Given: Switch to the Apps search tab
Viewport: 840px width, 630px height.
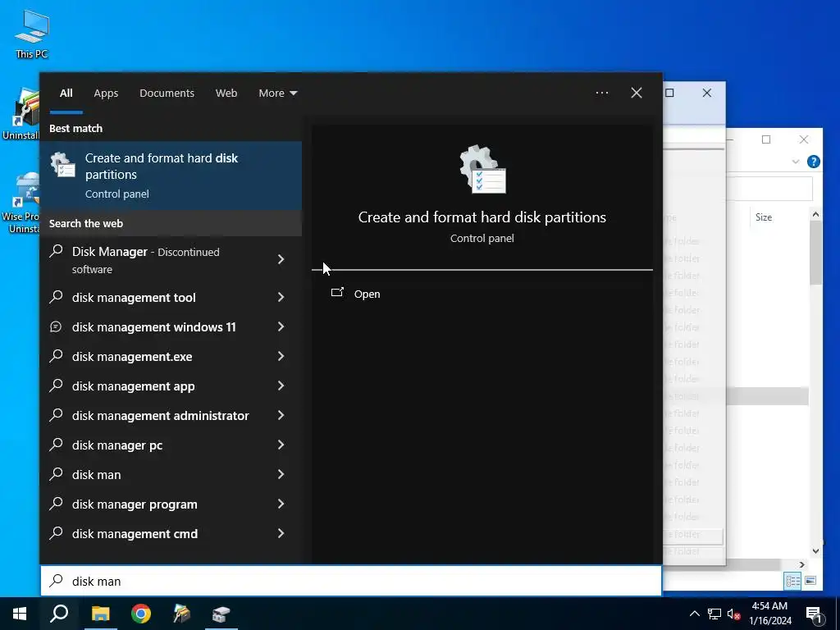Looking at the screenshot, I should point(106,94).
